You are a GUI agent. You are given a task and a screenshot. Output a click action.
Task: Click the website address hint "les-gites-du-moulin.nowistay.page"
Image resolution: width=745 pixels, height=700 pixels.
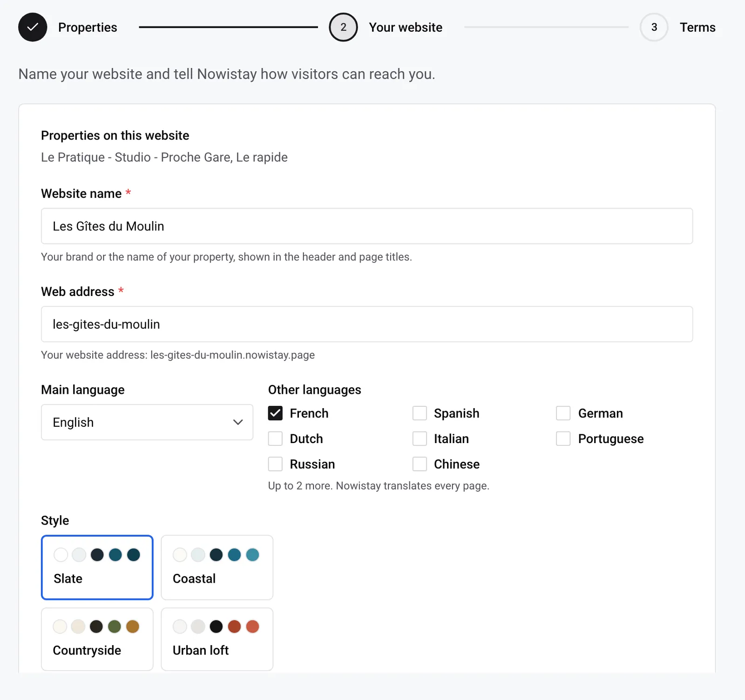232,355
